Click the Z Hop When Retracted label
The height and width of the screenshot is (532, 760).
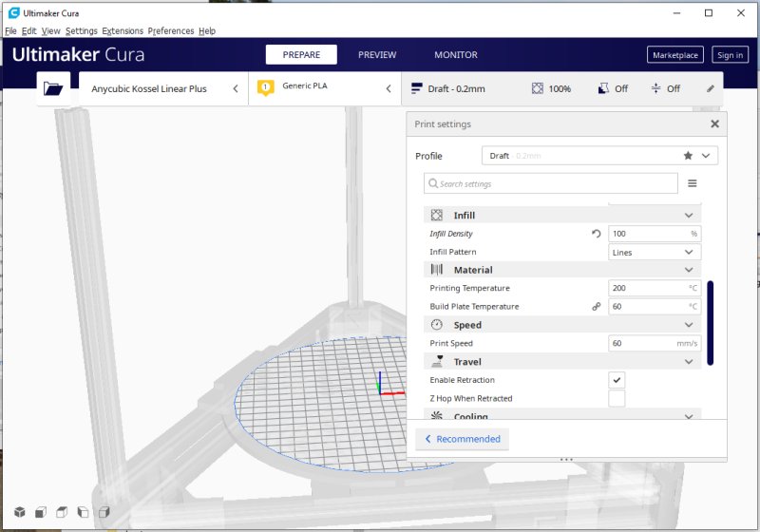pyautogui.click(x=471, y=398)
